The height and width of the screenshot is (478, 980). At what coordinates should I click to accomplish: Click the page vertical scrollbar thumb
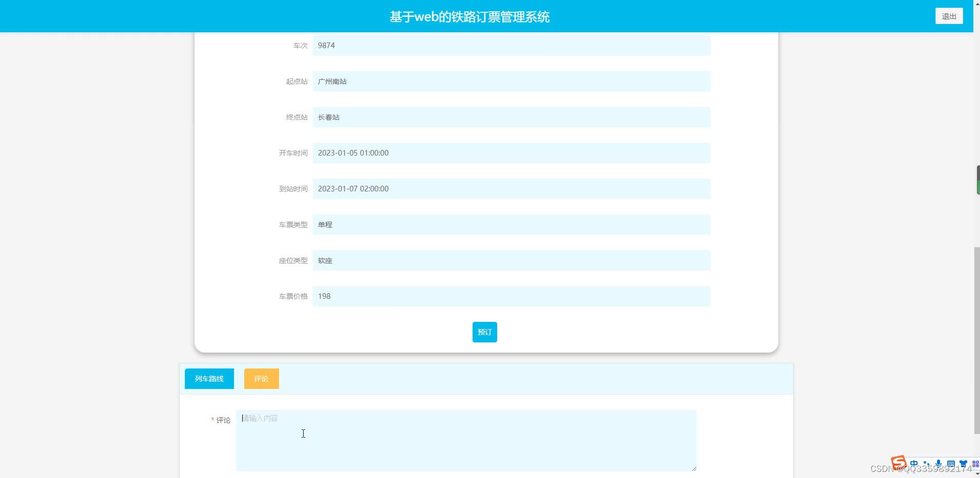coord(976,340)
